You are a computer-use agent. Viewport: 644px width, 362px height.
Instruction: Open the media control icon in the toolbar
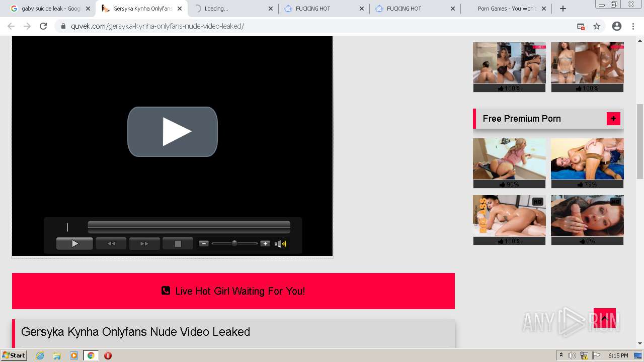tap(581, 26)
